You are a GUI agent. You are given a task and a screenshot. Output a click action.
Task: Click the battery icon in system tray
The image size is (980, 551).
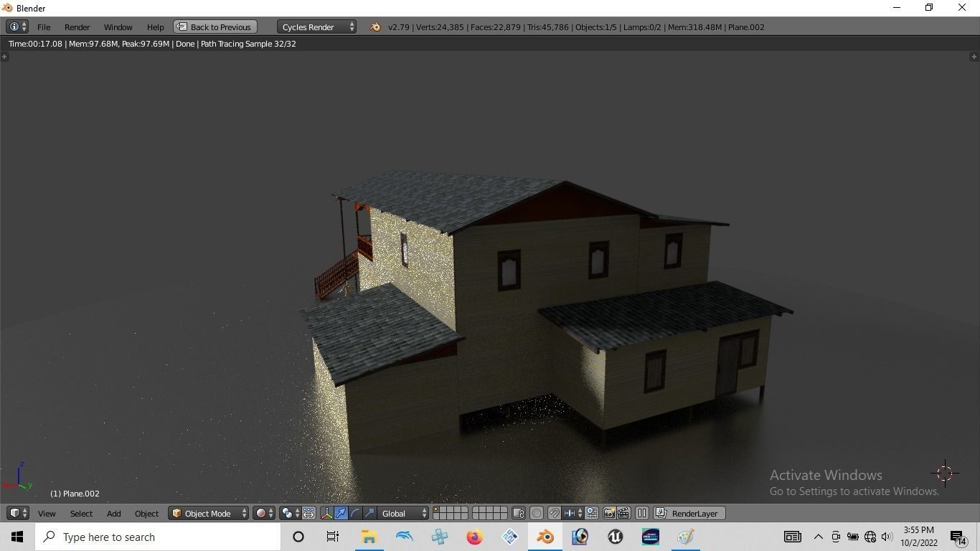(x=853, y=537)
